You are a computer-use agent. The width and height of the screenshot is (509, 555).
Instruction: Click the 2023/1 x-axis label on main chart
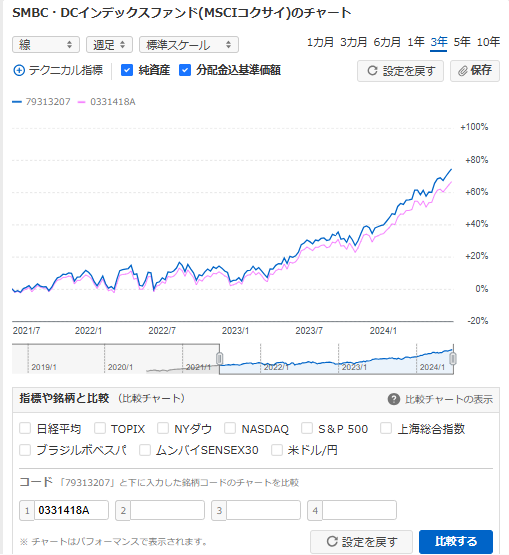pos(235,331)
